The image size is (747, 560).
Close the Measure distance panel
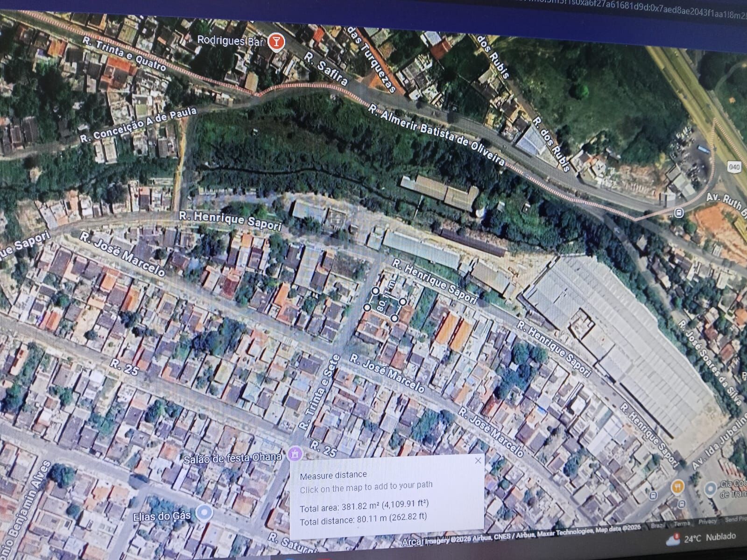(478, 461)
